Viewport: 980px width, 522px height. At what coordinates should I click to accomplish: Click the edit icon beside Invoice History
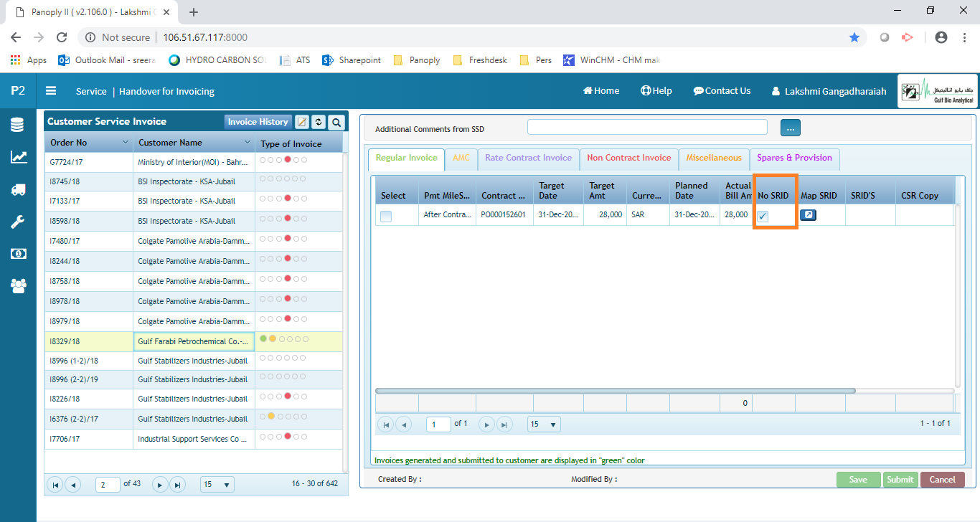tap(302, 122)
